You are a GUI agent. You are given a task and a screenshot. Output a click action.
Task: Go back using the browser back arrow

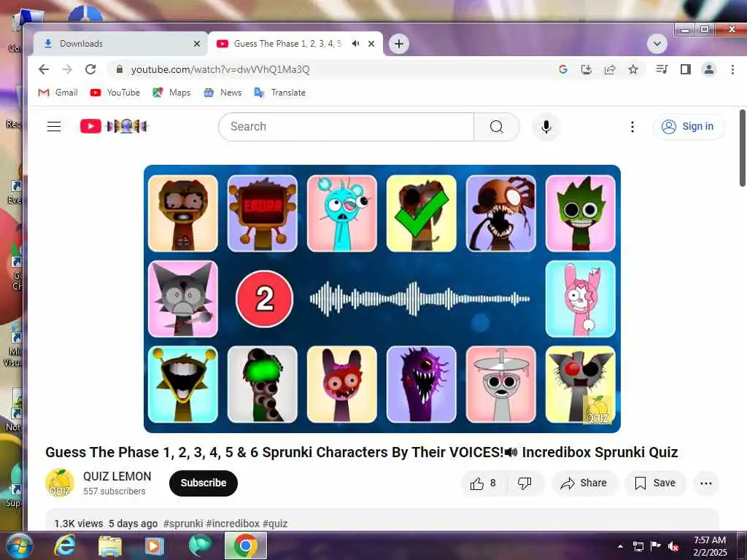tap(44, 69)
